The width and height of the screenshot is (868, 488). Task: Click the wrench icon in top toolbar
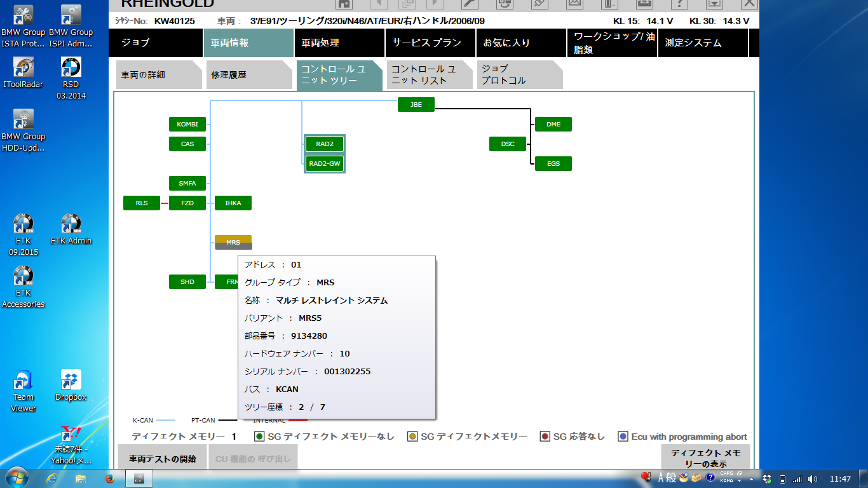pyautogui.click(x=469, y=3)
